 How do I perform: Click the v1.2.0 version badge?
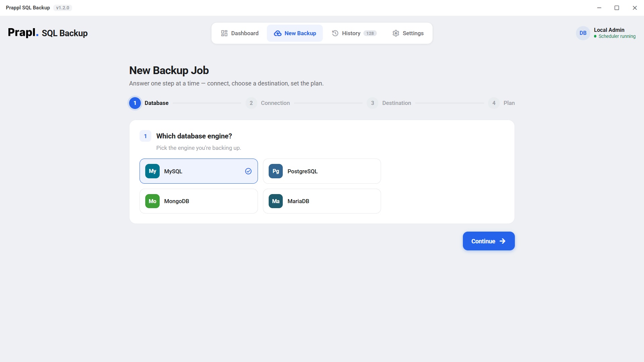(63, 8)
